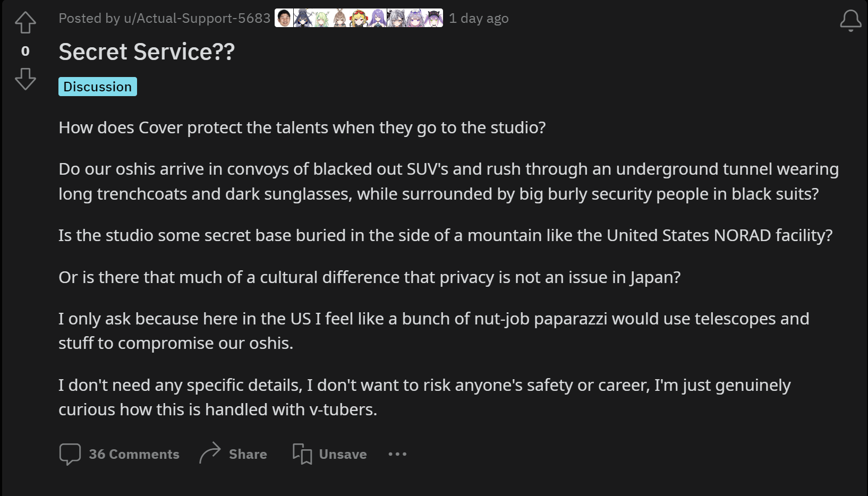Open u/Actual-Support-5683 profile link
Image resolution: width=868 pixels, height=496 pixels.
tap(197, 19)
